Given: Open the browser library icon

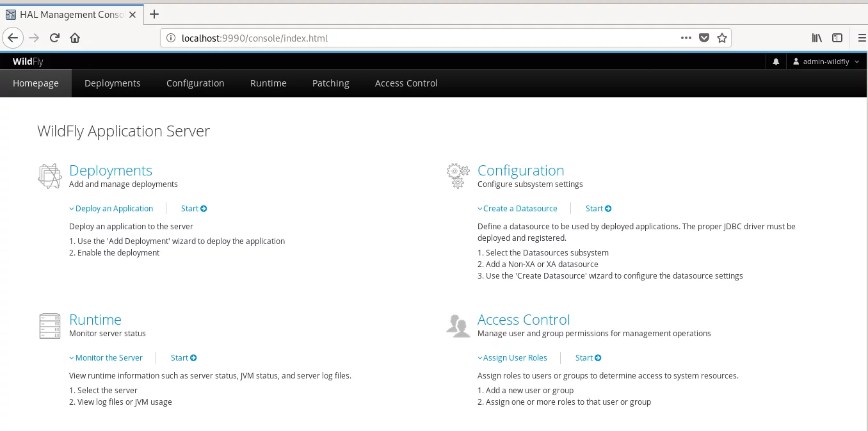Looking at the screenshot, I should 817,38.
